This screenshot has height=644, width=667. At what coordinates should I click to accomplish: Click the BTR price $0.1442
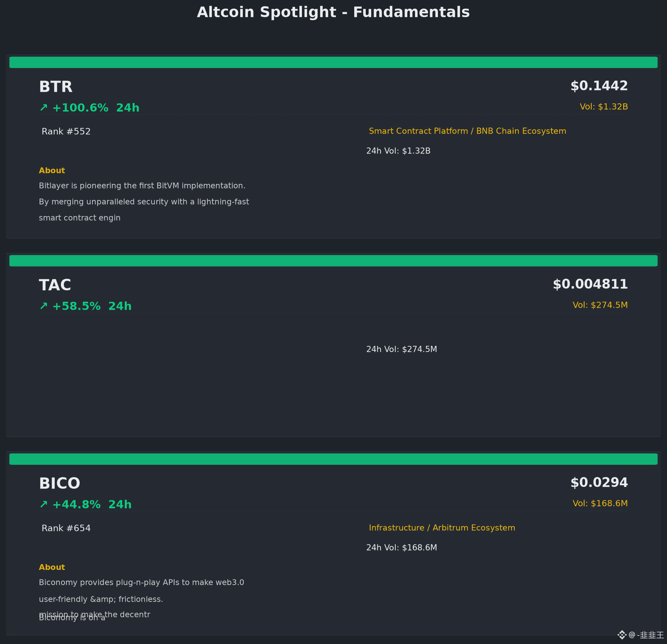click(x=599, y=86)
